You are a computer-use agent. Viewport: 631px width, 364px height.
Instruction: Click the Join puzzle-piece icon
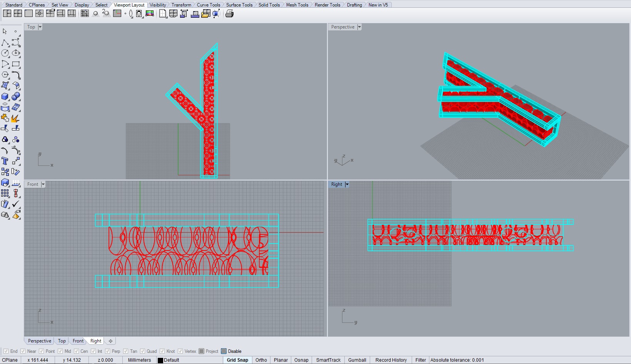point(5,118)
